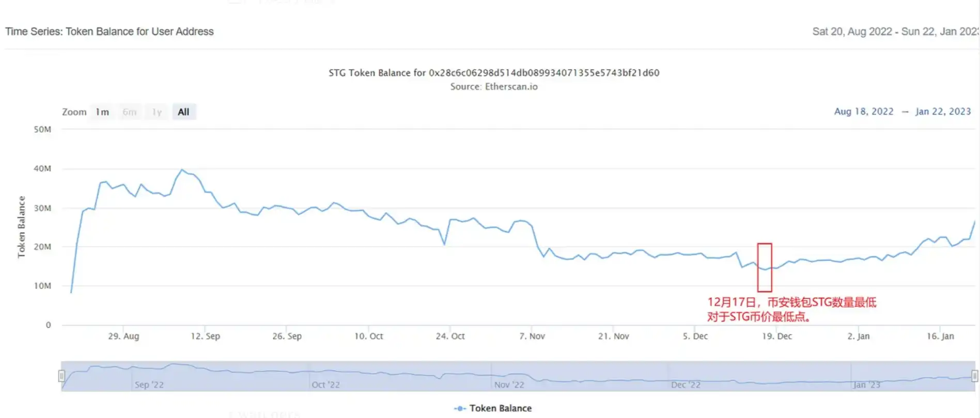Screen dimensions: 980x418
Task: Select the 1y zoom range button
Action: tap(157, 112)
